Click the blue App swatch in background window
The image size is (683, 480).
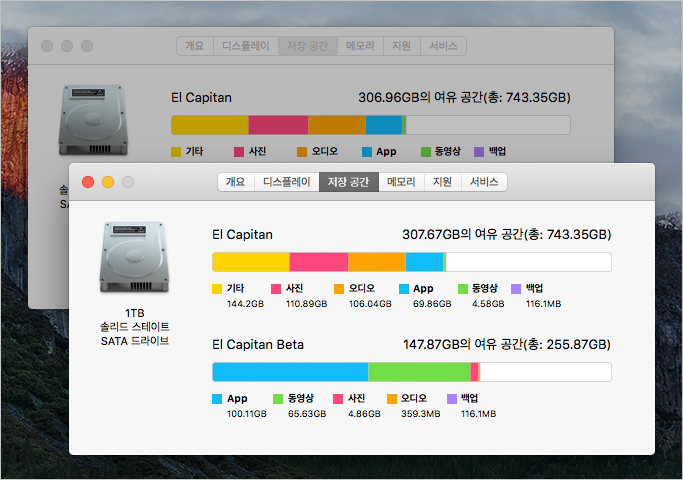367,152
